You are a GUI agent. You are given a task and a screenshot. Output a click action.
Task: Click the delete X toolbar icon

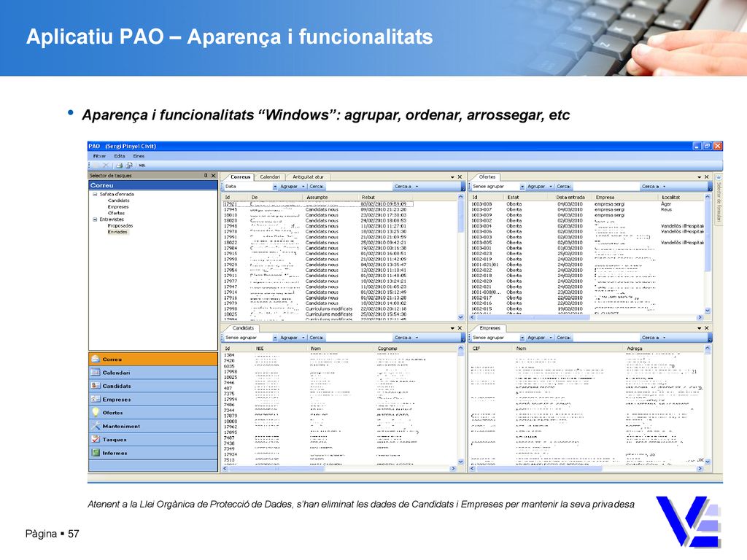(x=106, y=166)
